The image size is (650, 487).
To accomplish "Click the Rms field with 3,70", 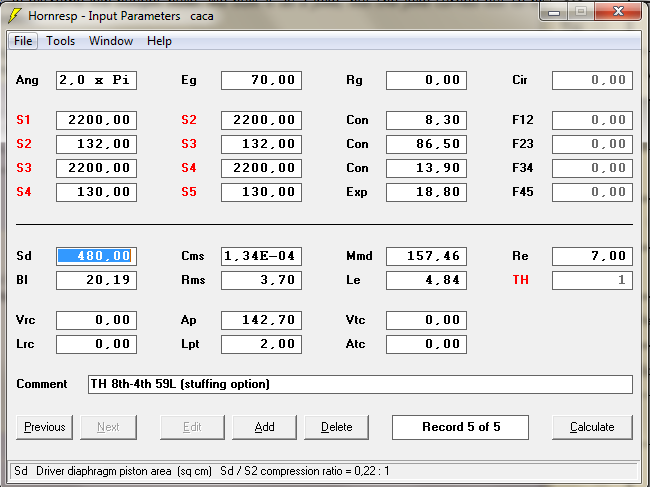I will 261,280.
